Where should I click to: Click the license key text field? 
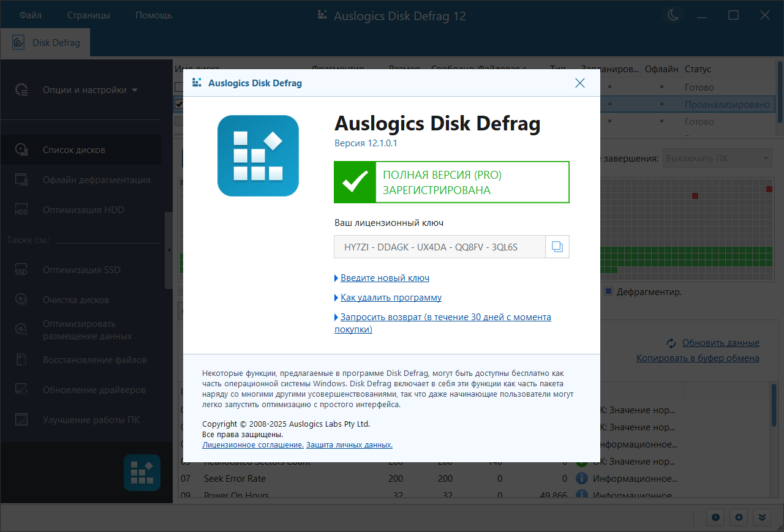pos(439,247)
